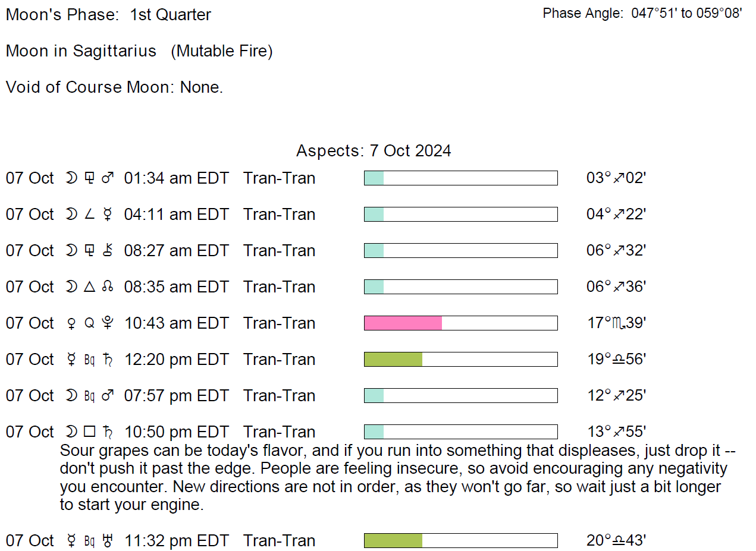Click the 'Aspects: 7 Oct 2024' heading
756x551 pixels.
coord(374,151)
